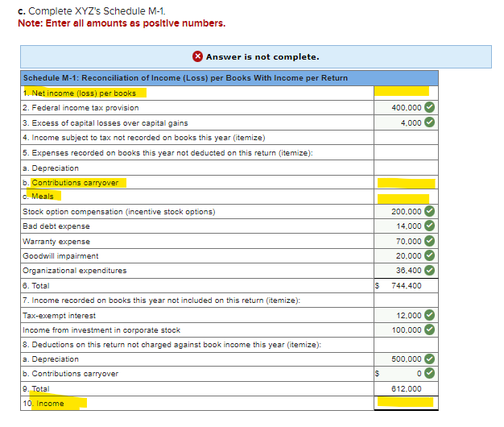The width and height of the screenshot is (504, 427).
Task: Click green checkmark next to Organizational expenditures
Action: pos(429,270)
